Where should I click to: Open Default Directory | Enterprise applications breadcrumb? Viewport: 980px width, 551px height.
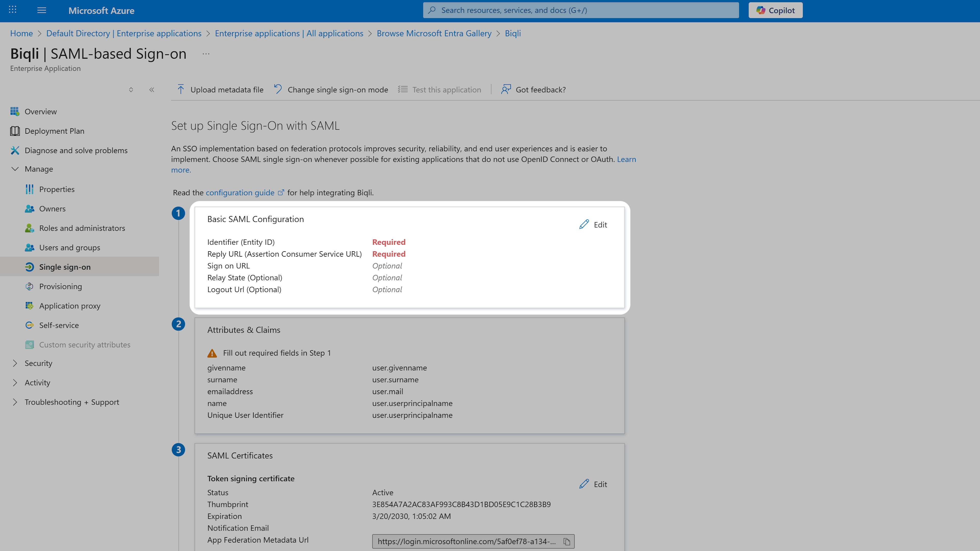click(x=124, y=33)
